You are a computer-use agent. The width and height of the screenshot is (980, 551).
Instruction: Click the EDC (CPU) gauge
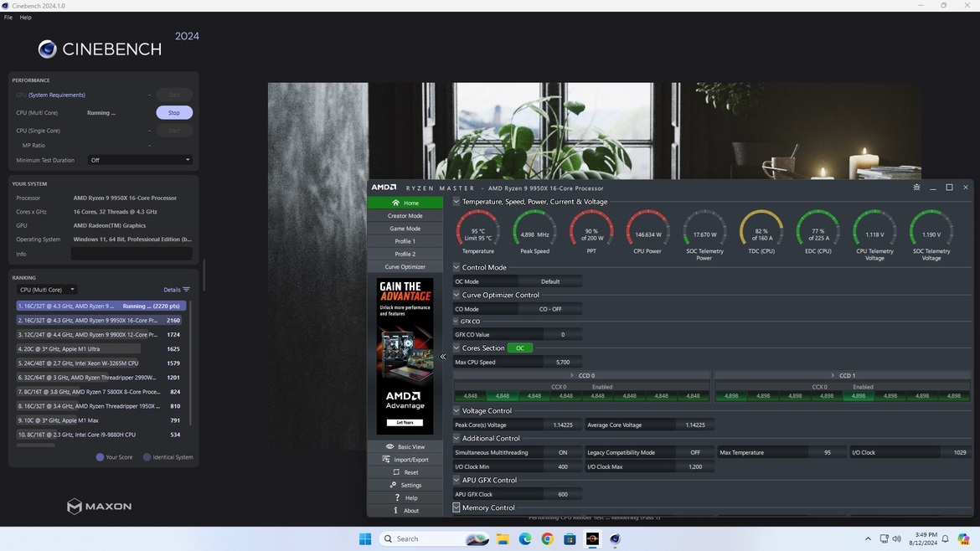pyautogui.click(x=818, y=232)
